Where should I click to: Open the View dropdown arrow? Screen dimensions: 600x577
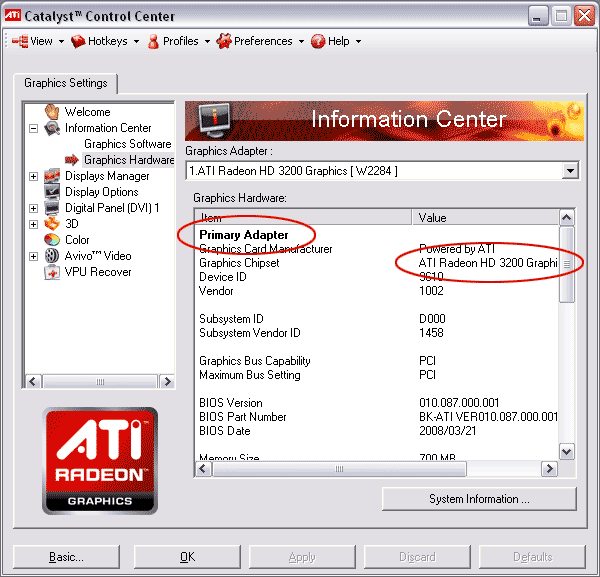pos(61,41)
